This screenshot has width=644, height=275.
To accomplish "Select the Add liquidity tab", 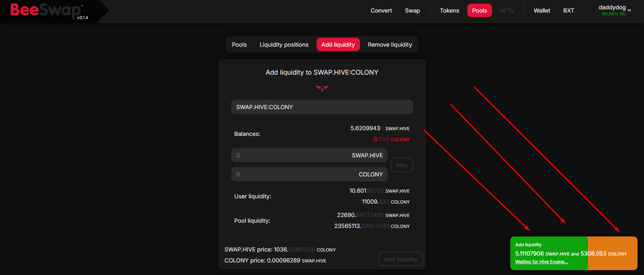I will coord(338,45).
